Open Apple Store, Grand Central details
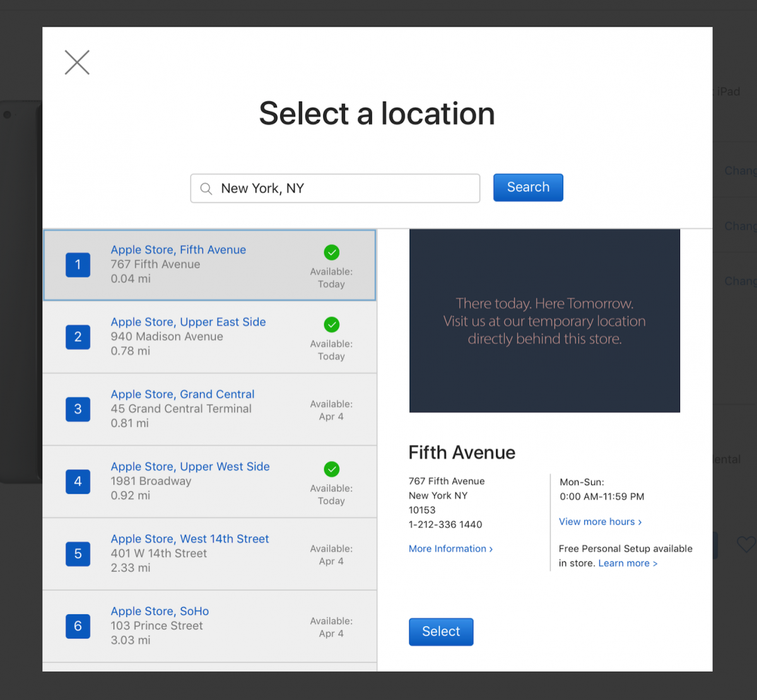 (182, 394)
